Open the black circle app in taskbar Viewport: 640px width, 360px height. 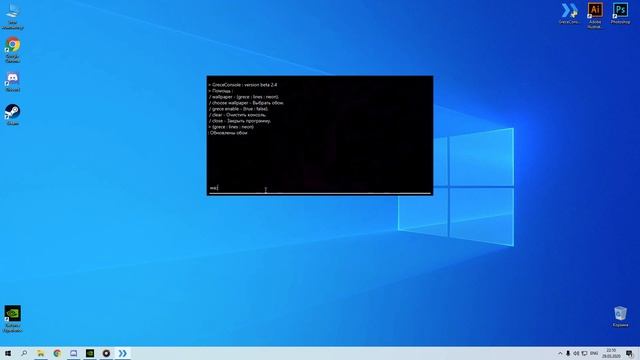coord(106,353)
